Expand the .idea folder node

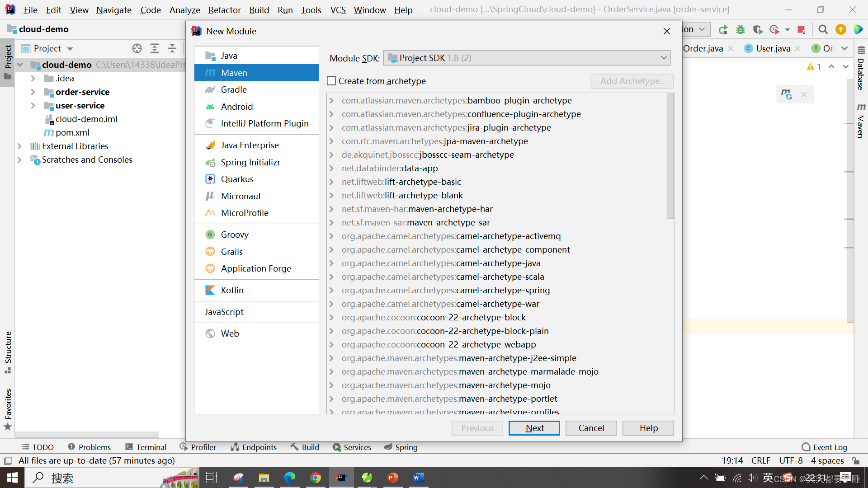(x=33, y=78)
